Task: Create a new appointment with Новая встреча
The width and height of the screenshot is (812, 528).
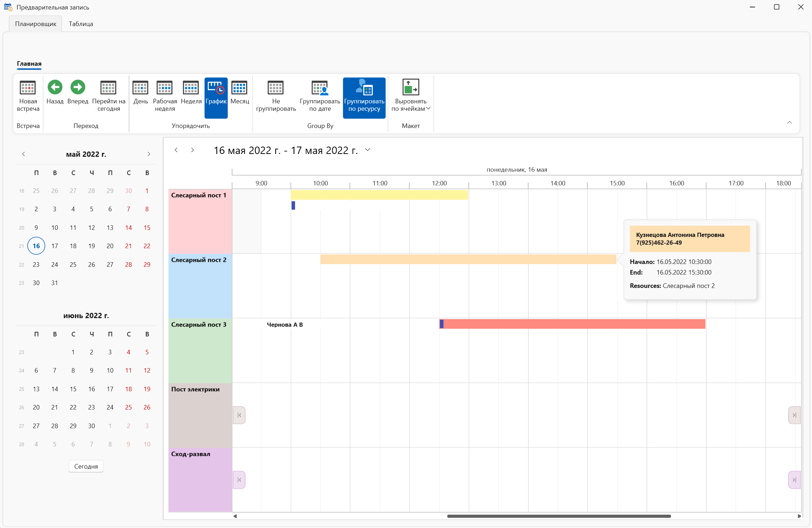Action: coord(28,97)
